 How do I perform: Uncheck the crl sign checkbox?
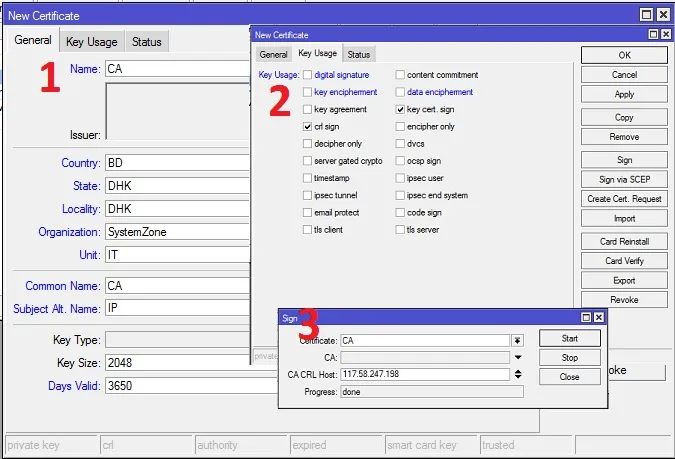tap(307, 127)
